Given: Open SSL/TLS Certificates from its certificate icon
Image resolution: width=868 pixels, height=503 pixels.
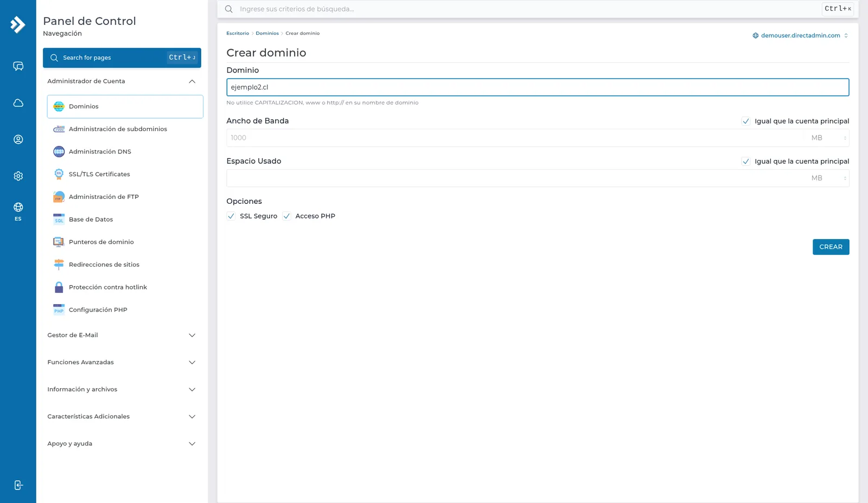Looking at the screenshot, I should 59,174.
